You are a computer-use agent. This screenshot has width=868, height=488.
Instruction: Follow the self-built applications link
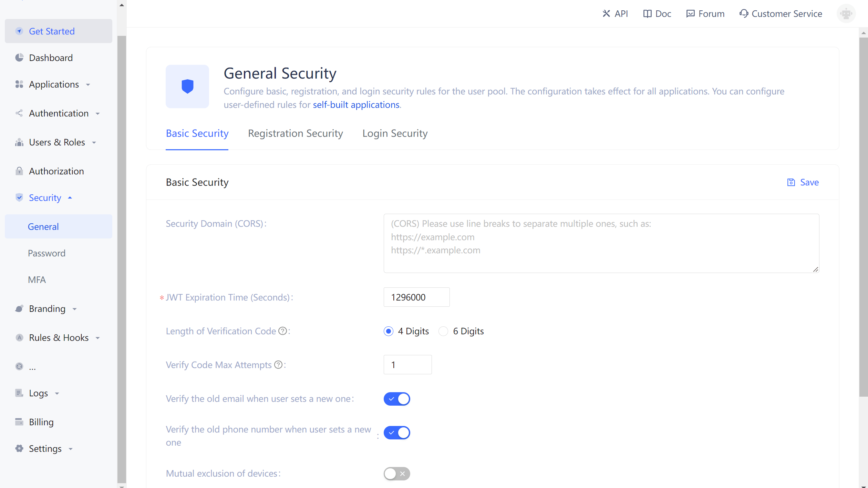356,105
